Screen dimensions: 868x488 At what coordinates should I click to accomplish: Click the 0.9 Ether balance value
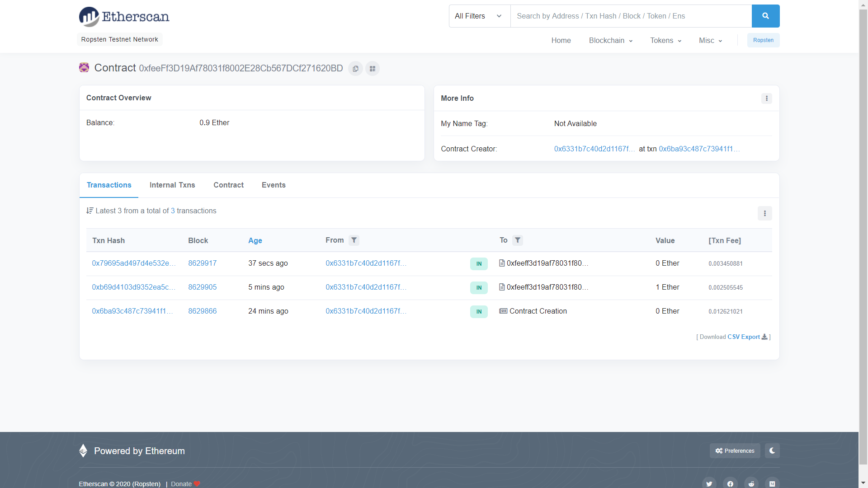click(x=214, y=122)
